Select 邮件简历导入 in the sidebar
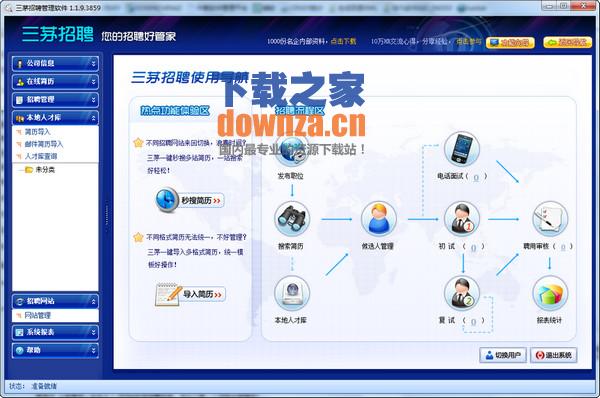 pyautogui.click(x=44, y=144)
